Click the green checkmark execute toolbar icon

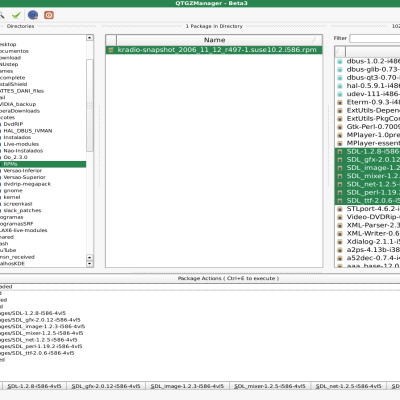tap(16, 15)
